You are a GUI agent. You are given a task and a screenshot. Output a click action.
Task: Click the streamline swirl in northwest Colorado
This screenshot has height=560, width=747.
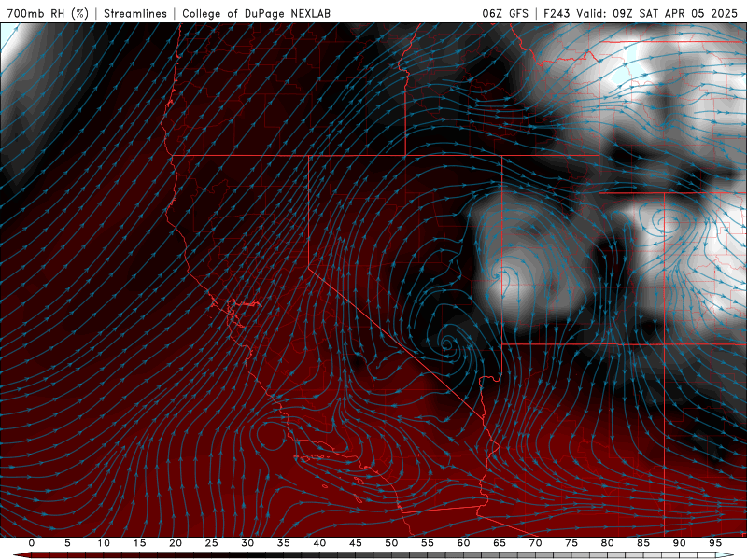(x=666, y=221)
